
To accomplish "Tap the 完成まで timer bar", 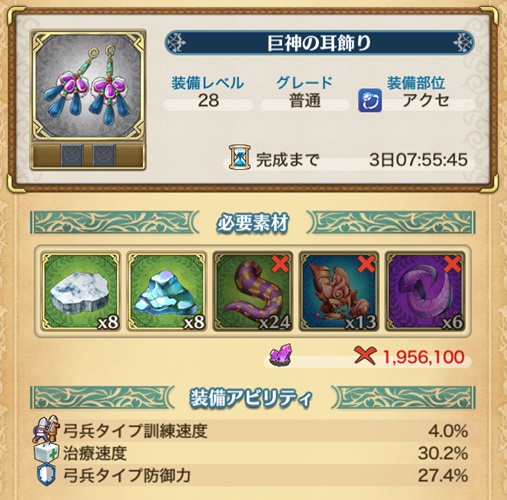I will point(348,160).
